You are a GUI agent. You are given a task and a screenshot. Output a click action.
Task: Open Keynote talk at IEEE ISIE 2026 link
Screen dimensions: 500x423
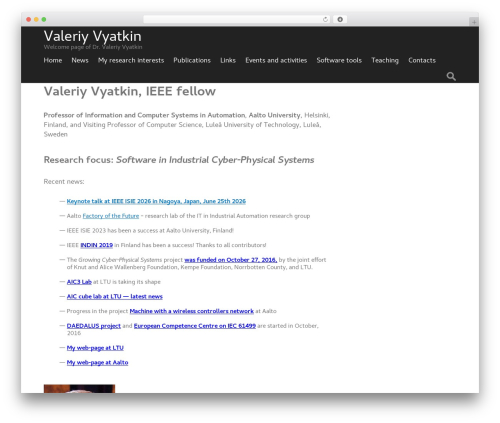(156, 201)
